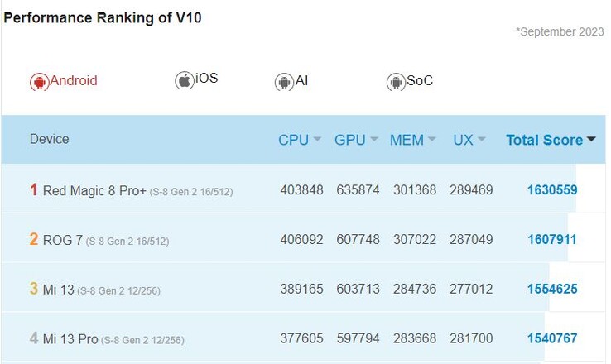Click the Apple logo icon
The image size is (611, 364).
(184, 80)
